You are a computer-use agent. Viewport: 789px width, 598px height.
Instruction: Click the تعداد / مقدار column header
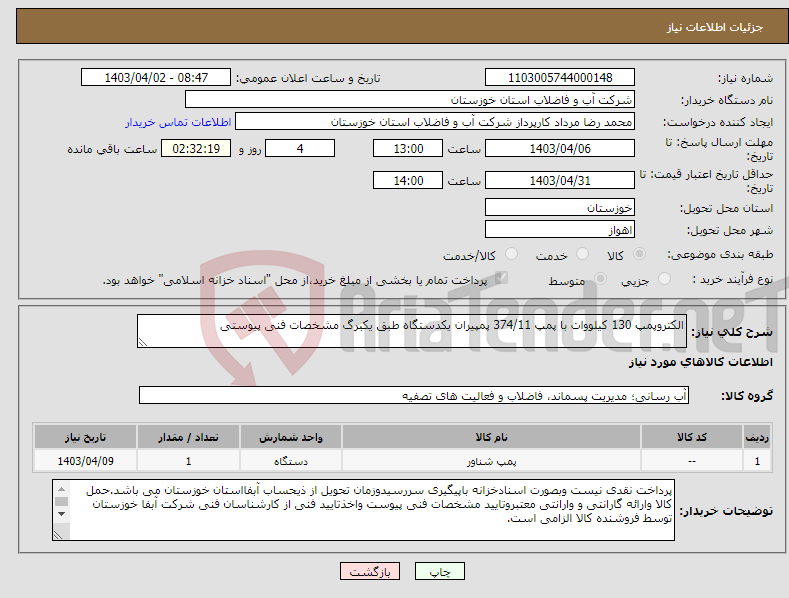(188, 437)
